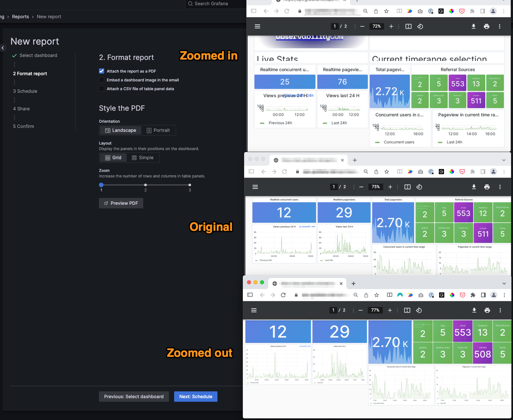Print PDF in the 75% zoom viewer

tap(487, 187)
